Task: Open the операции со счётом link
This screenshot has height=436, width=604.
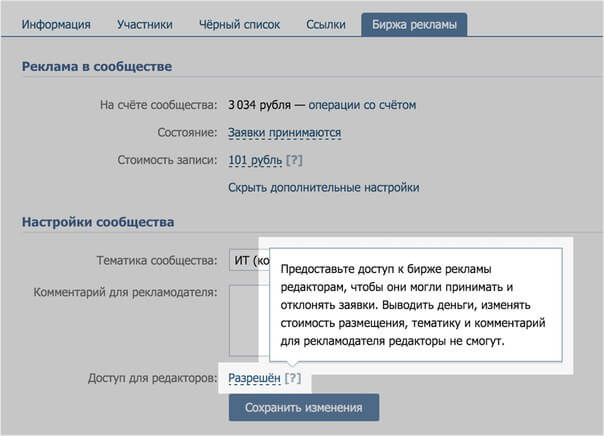Action: pyautogui.click(x=362, y=104)
